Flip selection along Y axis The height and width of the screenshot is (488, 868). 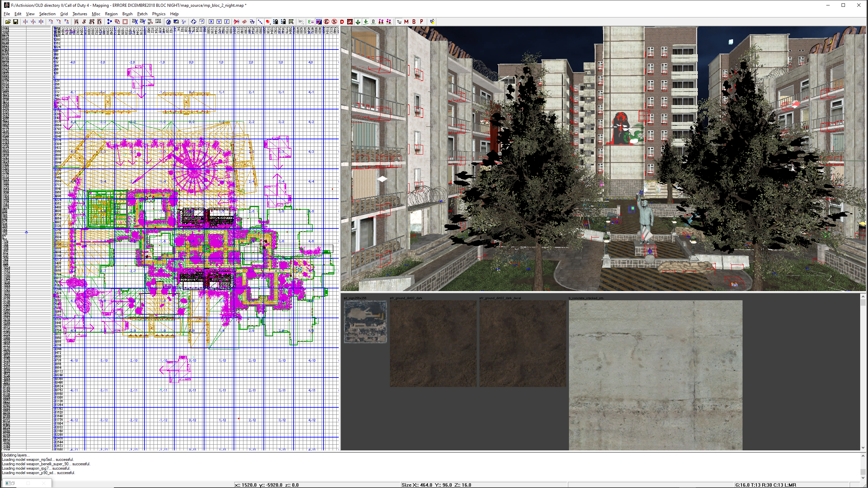tap(33, 22)
